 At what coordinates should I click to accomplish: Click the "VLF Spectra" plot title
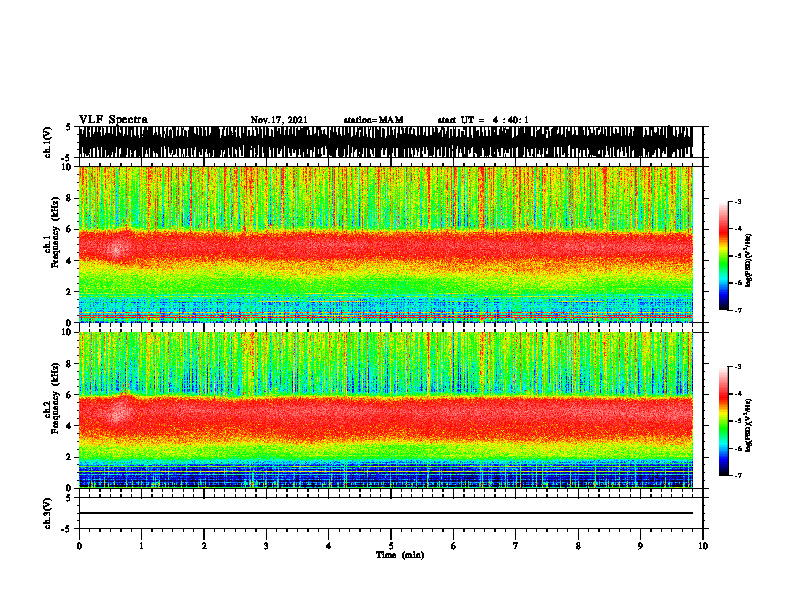coord(113,120)
